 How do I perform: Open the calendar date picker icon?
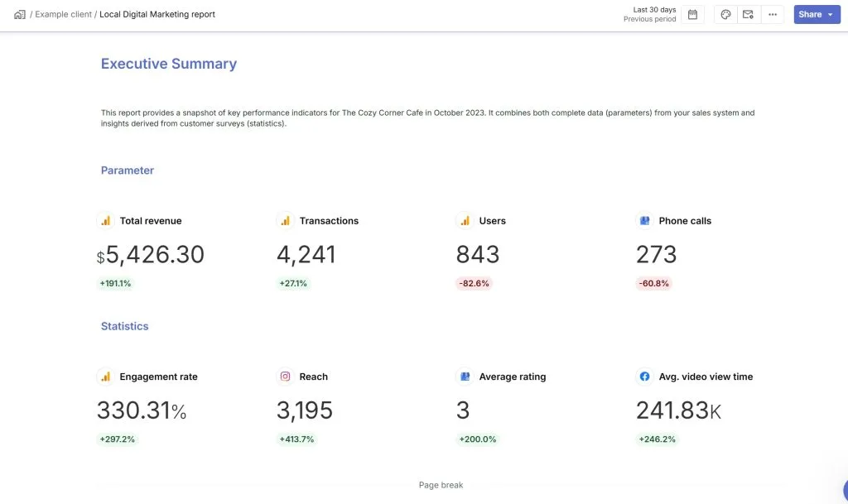tap(692, 15)
